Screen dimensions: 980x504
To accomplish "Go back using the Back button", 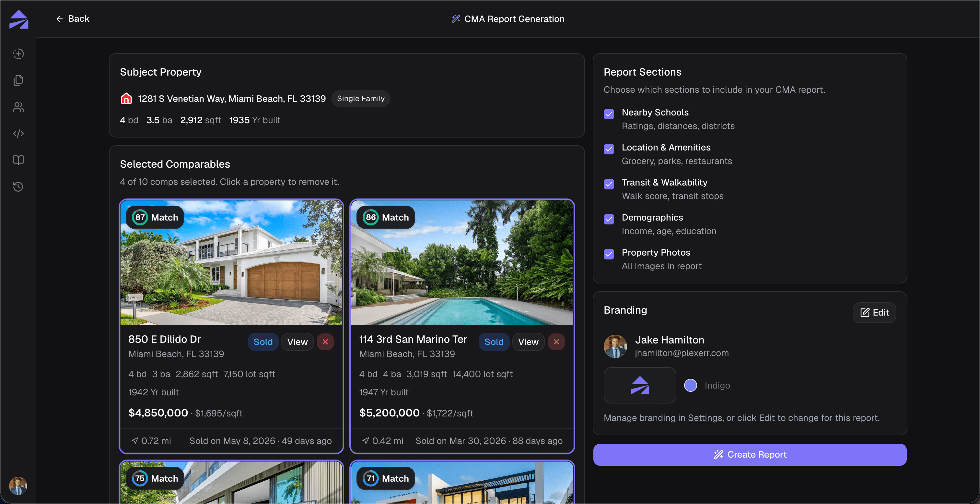I will click(72, 19).
